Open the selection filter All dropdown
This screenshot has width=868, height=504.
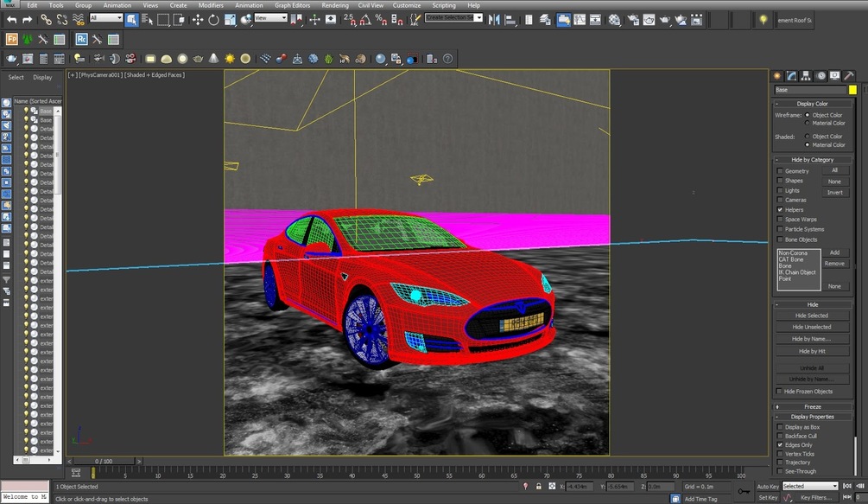[x=105, y=18]
